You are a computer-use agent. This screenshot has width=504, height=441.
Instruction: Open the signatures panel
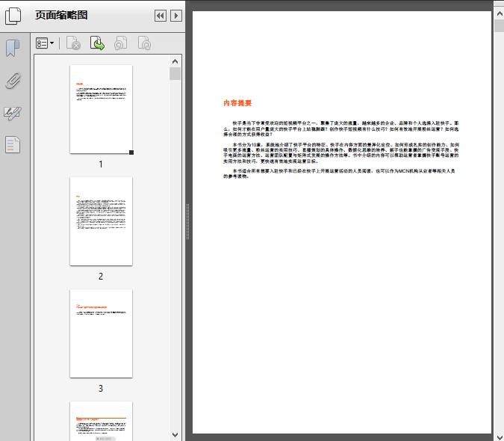13,113
